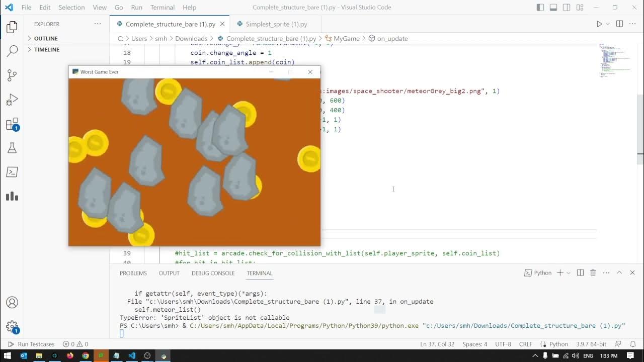Viewport: 644px width, 362px height.
Task: Open Chrome from Windows taskbar
Action: (x=86, y=355)
